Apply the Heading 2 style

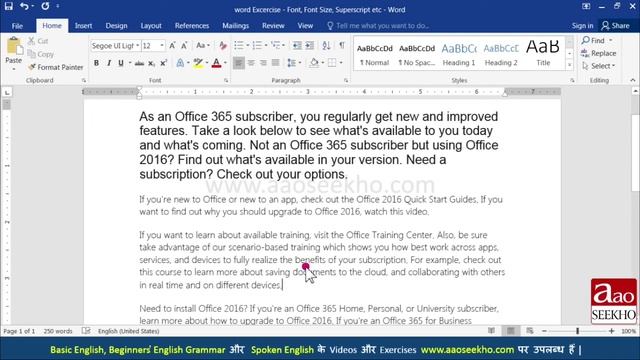click(501, 54)
